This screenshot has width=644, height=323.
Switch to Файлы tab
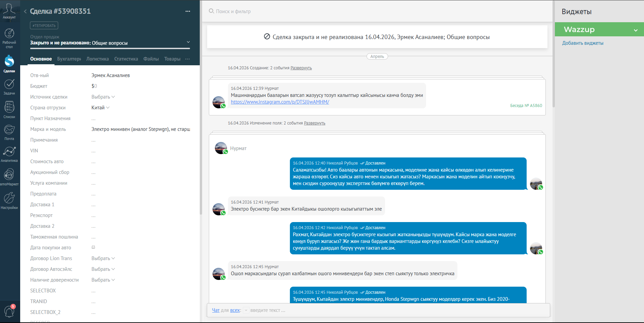tap(151, 59)
